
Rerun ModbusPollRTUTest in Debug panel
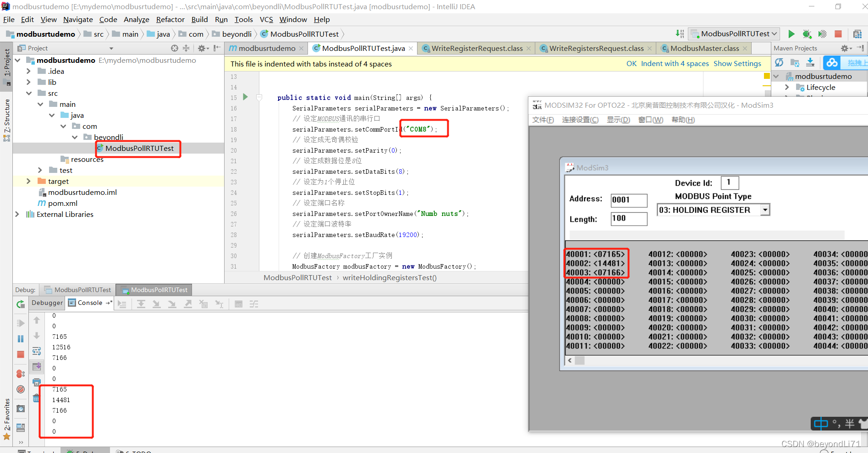tap(21, 304)
